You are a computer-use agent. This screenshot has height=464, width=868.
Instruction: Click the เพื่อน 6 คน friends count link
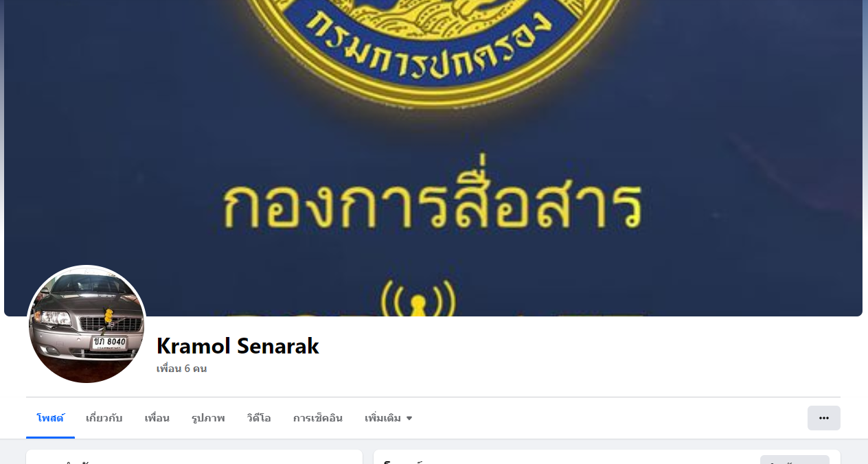(181, 369)
